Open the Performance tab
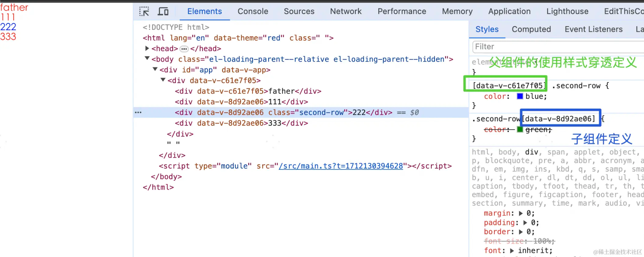The width and height of the screenshot is (644, 257). click(402, 11)
